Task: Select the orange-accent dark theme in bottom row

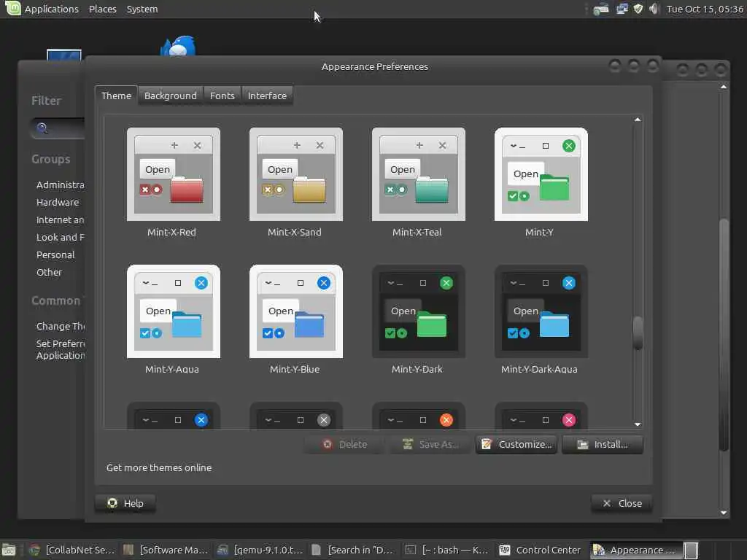Action: click(x=418, y=415)
